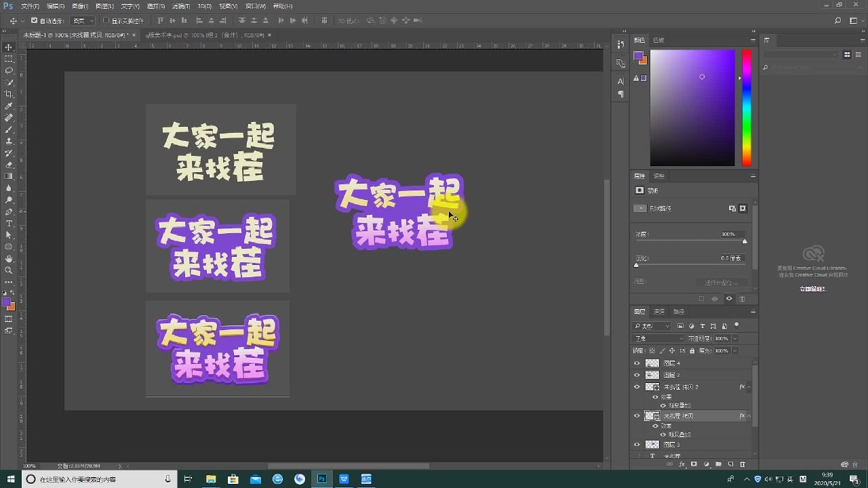
Task: Add adjustment layer half-circle icon
Action: tap(706, 464)
